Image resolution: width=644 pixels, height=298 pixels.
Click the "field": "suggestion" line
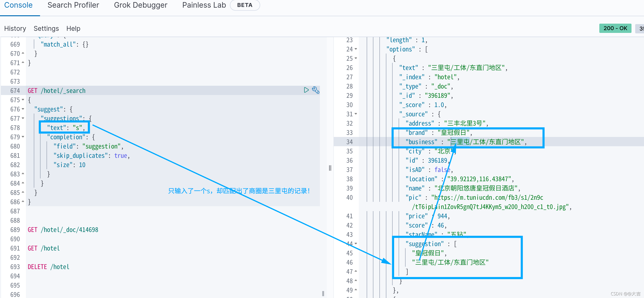(88, 146)
